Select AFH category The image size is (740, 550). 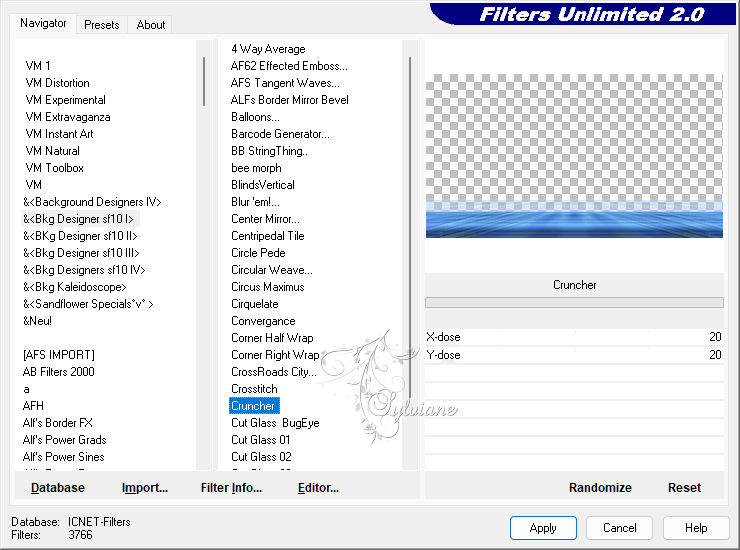33,406
